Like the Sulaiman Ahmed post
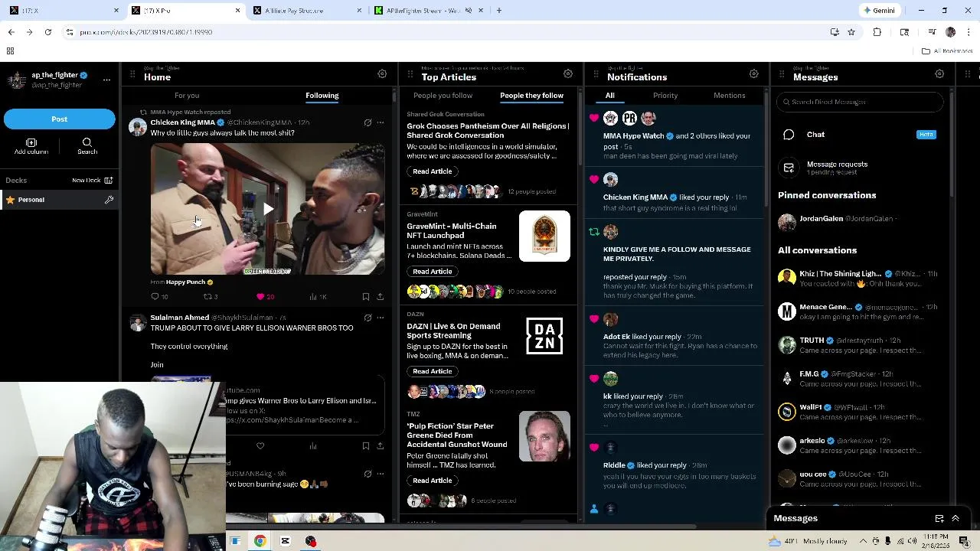980x551 pixels. [x=260, y=446]
